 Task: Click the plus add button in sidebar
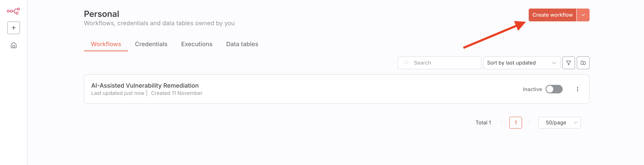pos(13,28)
